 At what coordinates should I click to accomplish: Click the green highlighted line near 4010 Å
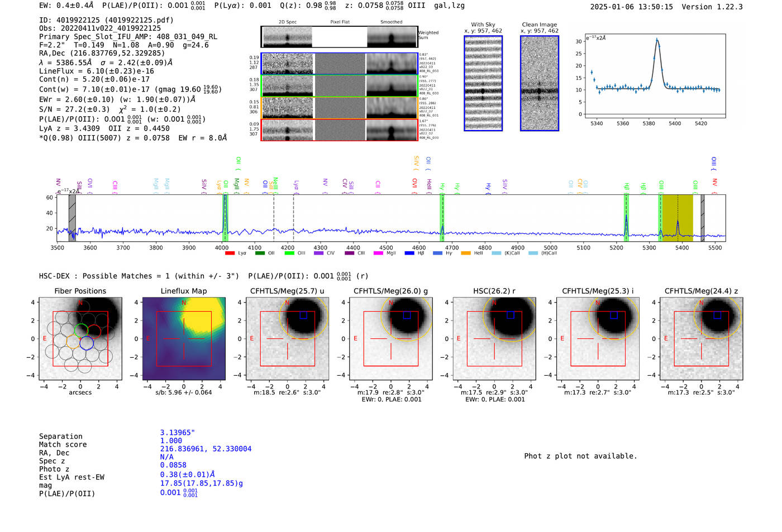pos(226,218)
